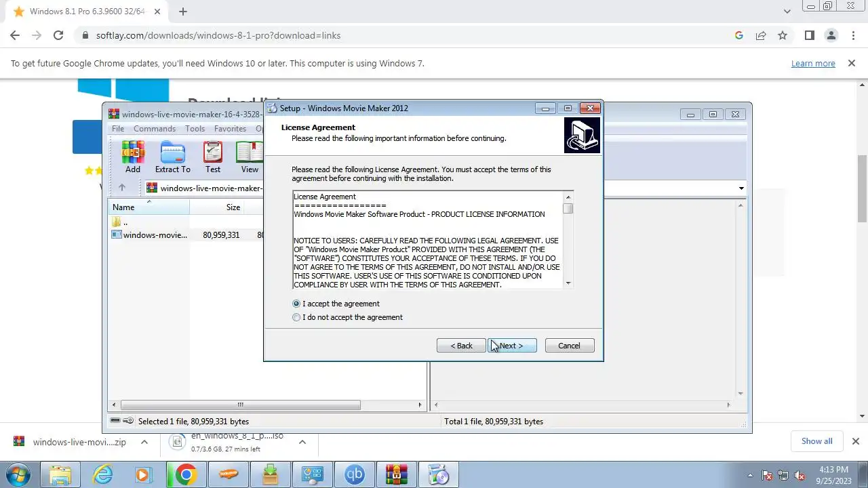The image size is (868, 488).
Task: Click Show all downloads button
Action: 816,441
